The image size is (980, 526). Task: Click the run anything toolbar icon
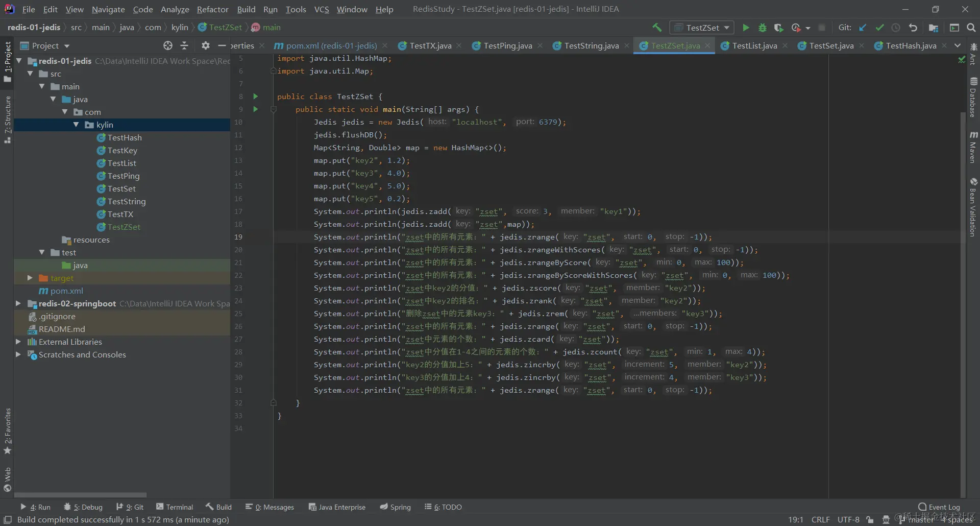pos(954,28)
